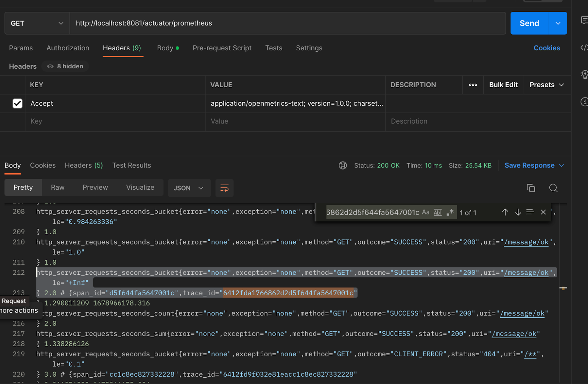Screen dimensions: 588x384
Task: Click the globe network icon near Status
Action: pos(343,166)
